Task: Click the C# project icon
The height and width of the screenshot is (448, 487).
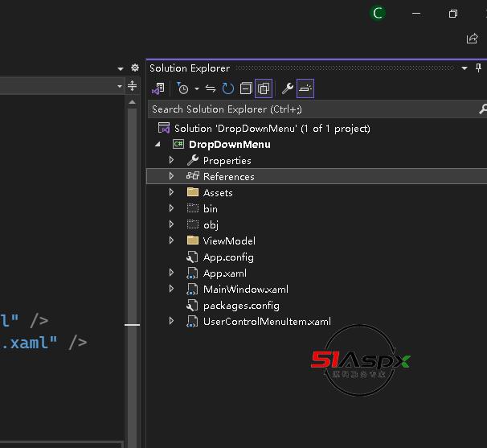Action: pyautogui.click(x=178, y=144)
